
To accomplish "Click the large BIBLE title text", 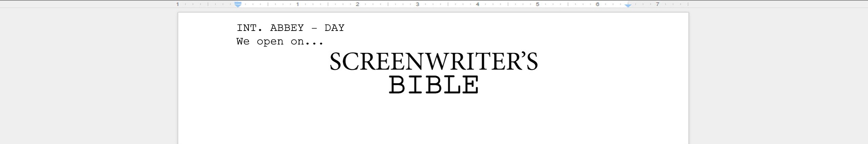I will coord(433,85).
